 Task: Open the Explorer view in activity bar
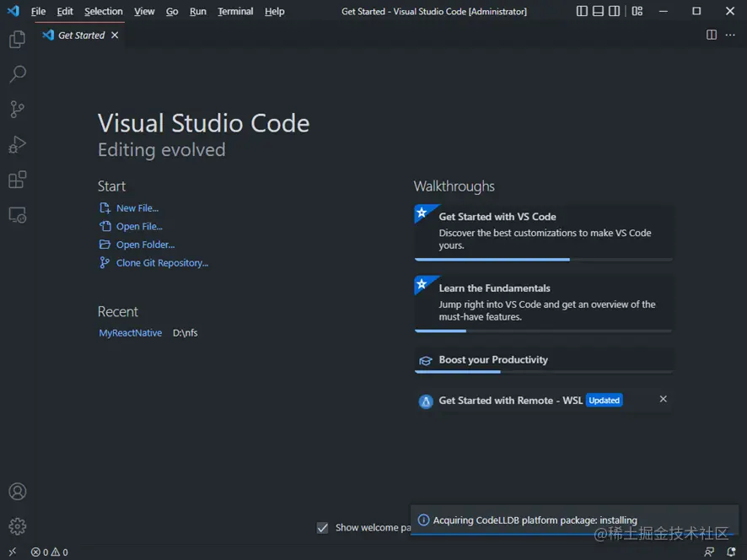pos(17,40)
